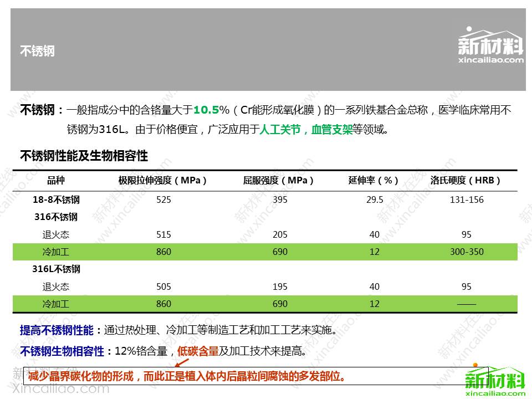532x399 pixels.
Task: Click the value 525
Action: pos(163,200)
